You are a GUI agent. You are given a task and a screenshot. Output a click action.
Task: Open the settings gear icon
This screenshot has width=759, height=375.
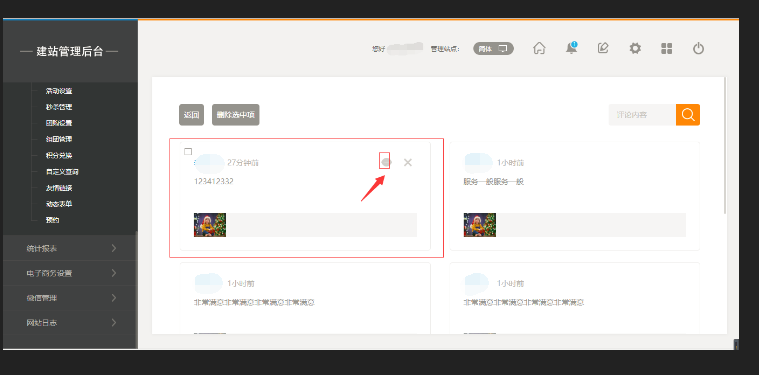635,48
